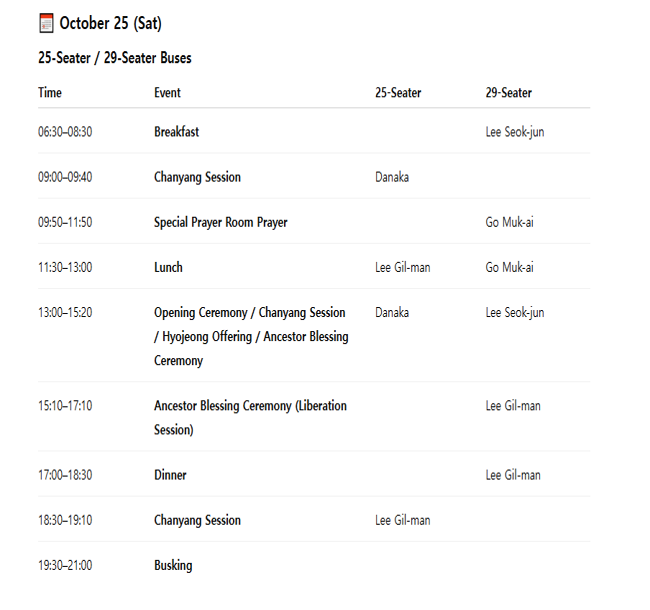Click Go Muk-ai in the Lunch row
The width and height of the screenshot is (650, 610).
click(509, 267)
